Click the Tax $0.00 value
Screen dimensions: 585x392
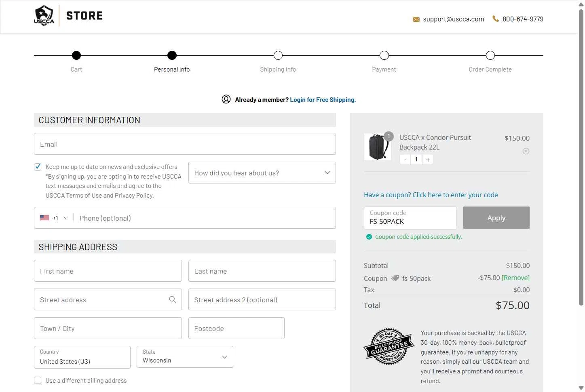pos(522,290)
